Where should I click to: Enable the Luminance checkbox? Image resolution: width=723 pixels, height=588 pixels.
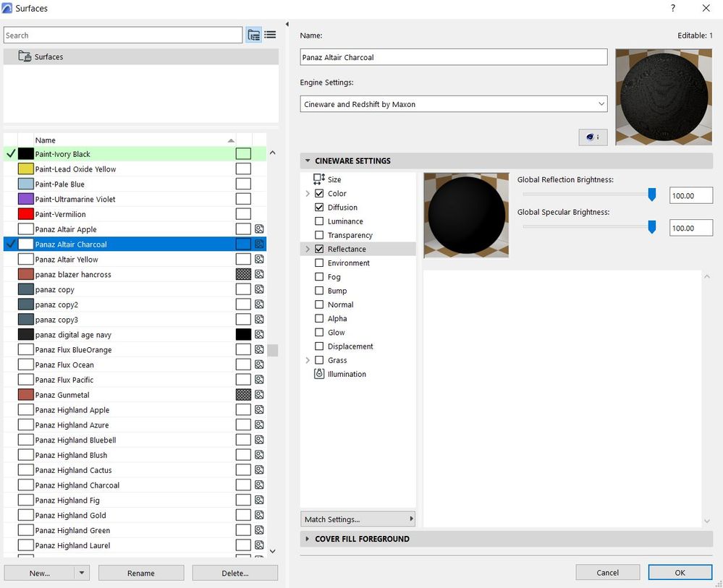pos(319,221)
